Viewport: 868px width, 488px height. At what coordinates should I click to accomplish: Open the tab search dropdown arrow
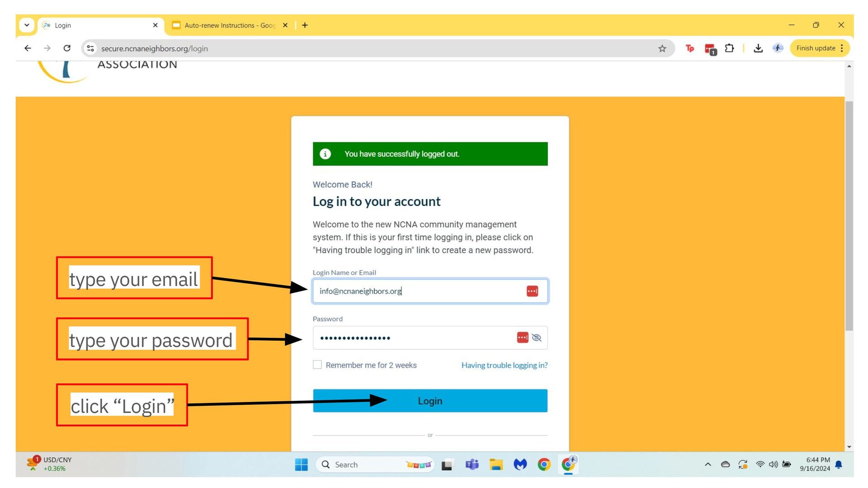[x=27, y=25]
